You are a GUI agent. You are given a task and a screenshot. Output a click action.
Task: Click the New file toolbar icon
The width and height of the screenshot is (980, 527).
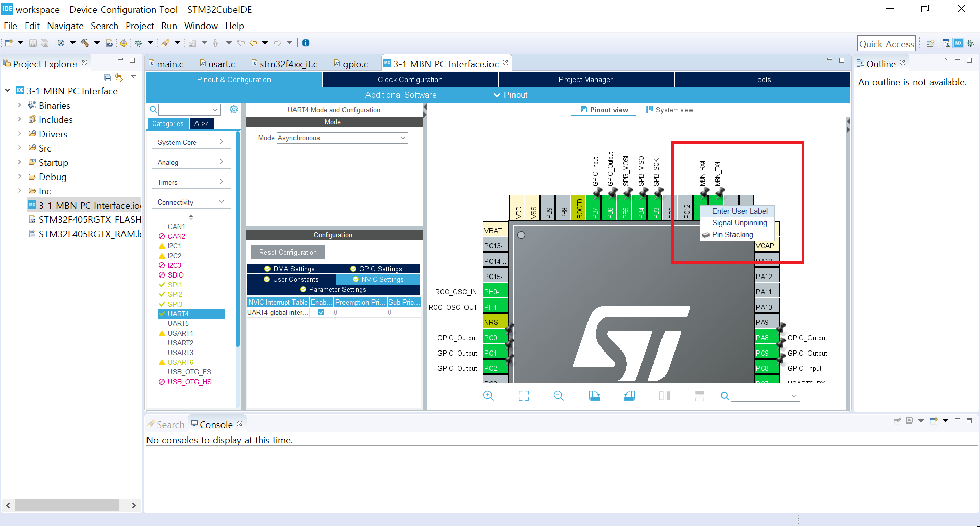tap(9, 43)
